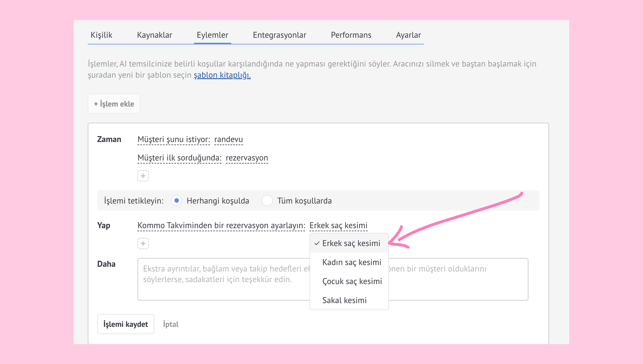Screen dimensions: 643x364
Task: Choose Çocuk saç kesimi from the list
Action: pyautogui.click(x=352, y=281)
